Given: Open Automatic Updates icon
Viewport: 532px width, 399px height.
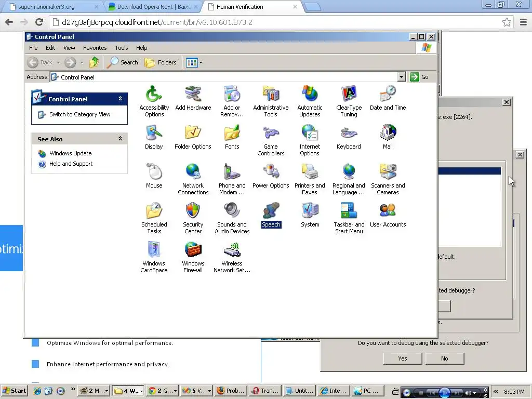Looking at the screenshot, I should click(310, 101).
